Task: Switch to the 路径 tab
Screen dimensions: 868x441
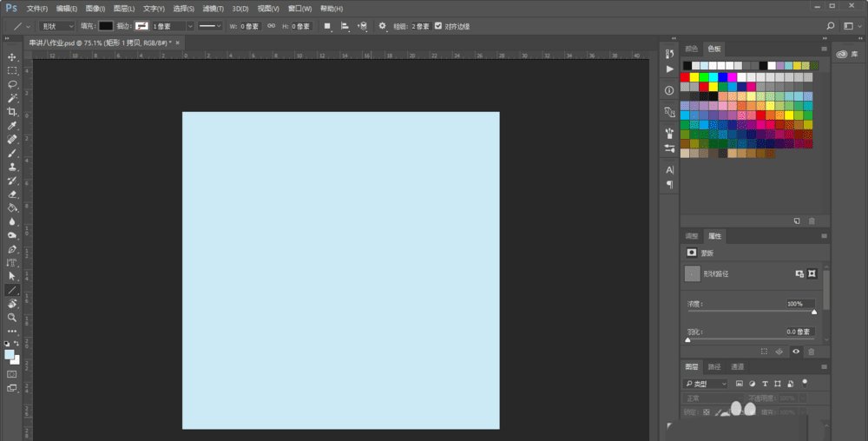Action: point(714,366)
